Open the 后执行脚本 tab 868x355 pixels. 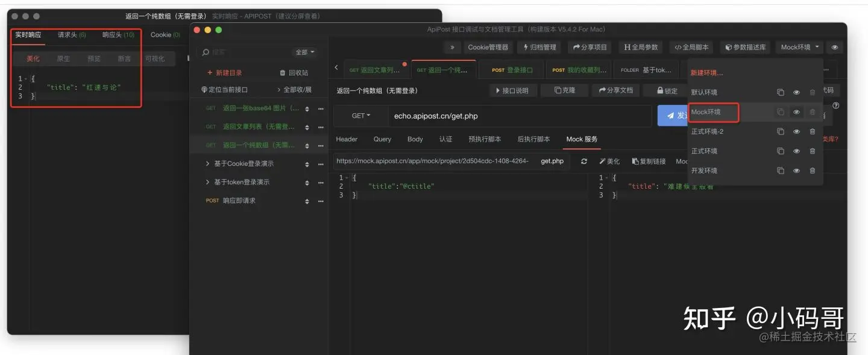coord(533,139)
